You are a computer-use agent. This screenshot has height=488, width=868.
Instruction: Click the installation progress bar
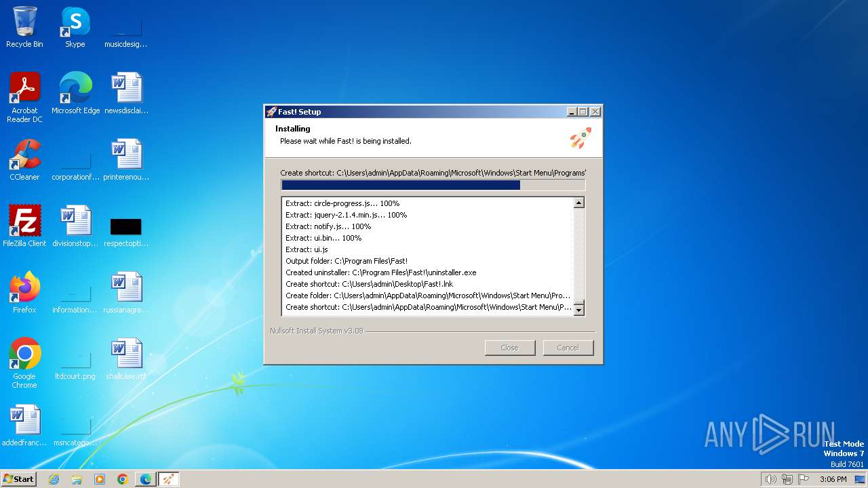click(x=433, y=185)
